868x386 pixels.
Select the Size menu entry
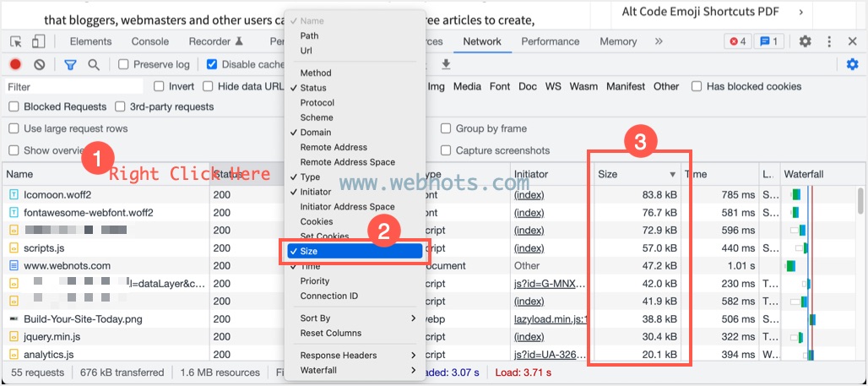355,252
